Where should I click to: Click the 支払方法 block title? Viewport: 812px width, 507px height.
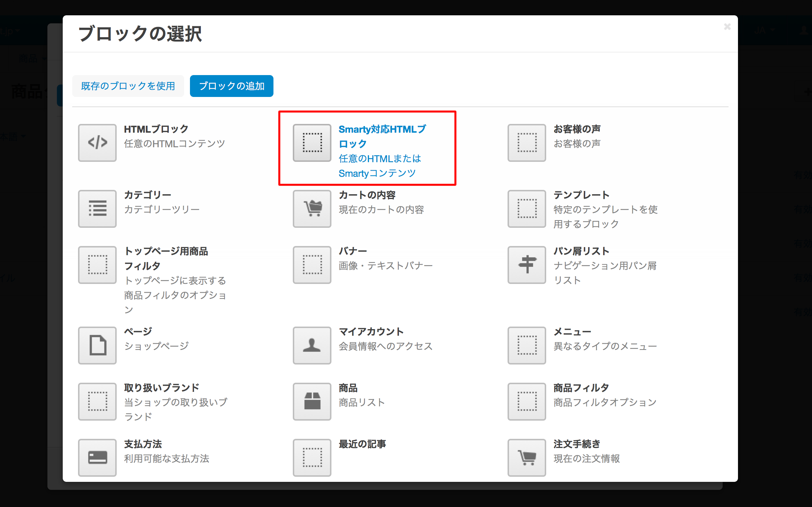point(143,444)
